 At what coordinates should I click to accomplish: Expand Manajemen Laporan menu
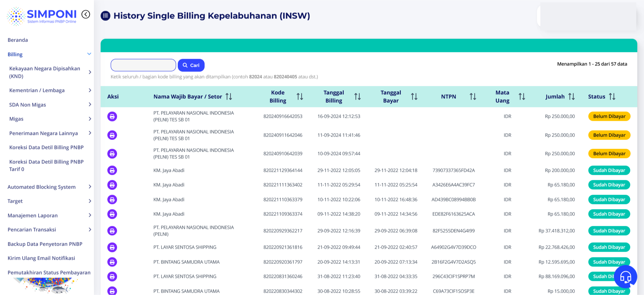90,215
